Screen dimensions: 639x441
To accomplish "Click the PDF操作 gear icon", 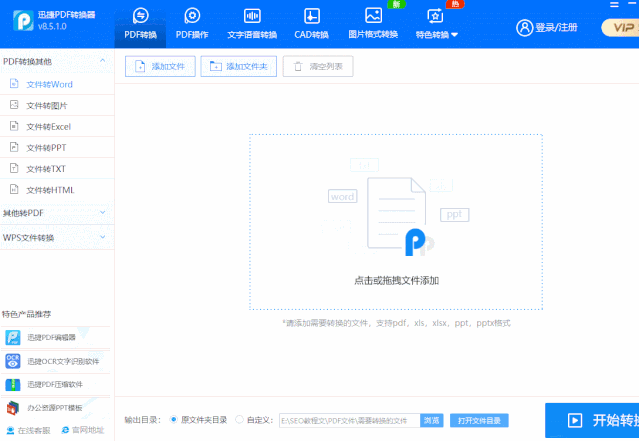I will tap(192, 16).
